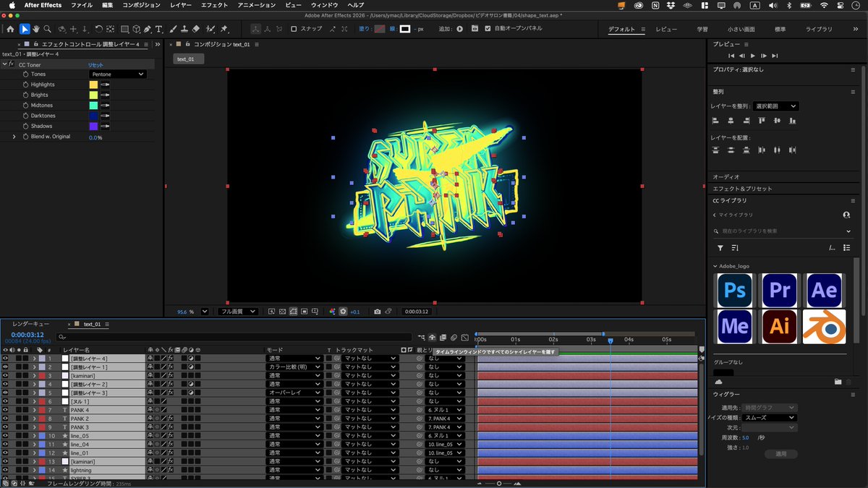Select the Rotation tool
The image size is (868, 488).
click(99, 29)
